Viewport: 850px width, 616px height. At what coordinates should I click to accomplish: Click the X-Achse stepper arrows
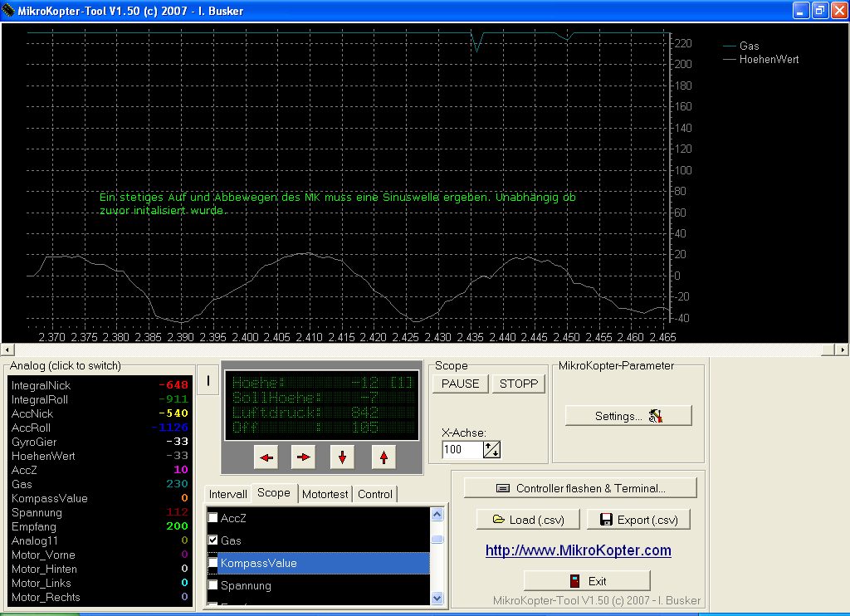click(492, 450)
